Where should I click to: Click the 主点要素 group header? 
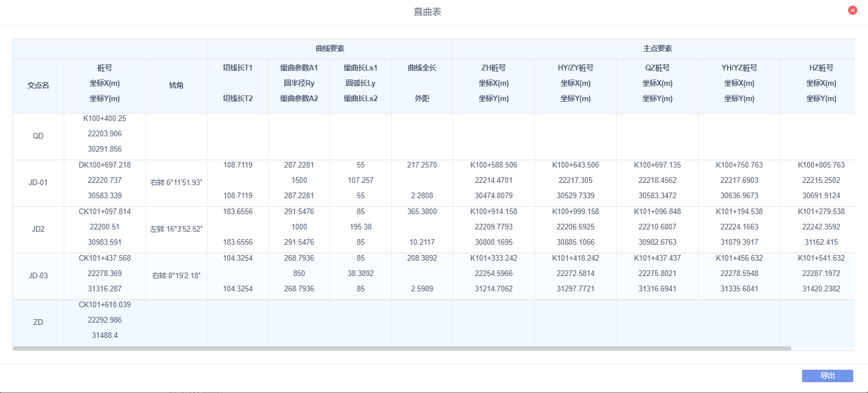654,49
